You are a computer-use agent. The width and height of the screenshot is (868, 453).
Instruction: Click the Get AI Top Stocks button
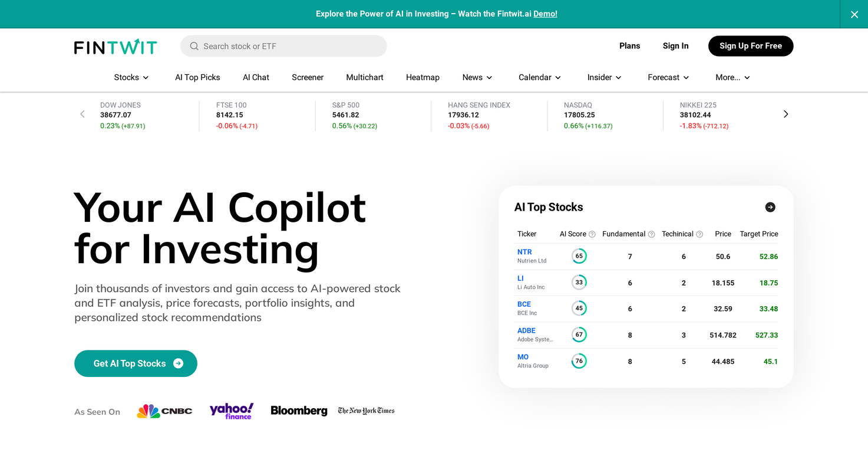136,363
